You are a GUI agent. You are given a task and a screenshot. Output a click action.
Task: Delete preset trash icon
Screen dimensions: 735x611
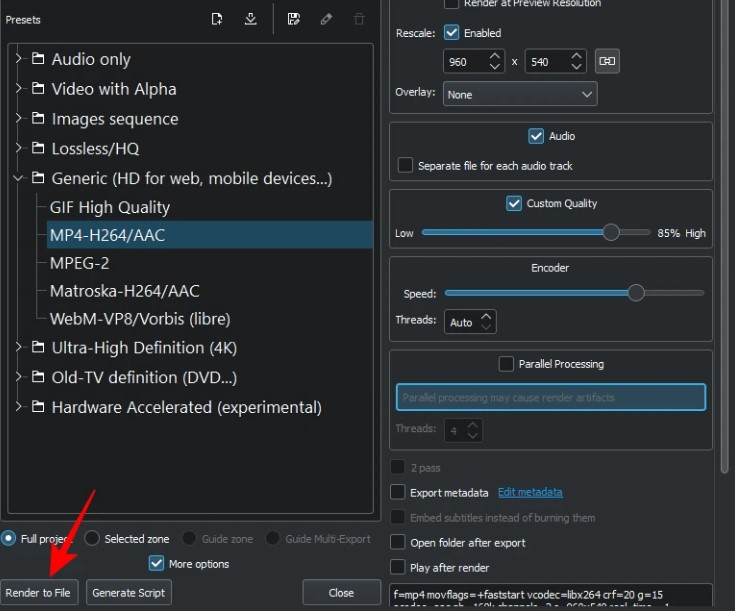click(x=359, y=19)
